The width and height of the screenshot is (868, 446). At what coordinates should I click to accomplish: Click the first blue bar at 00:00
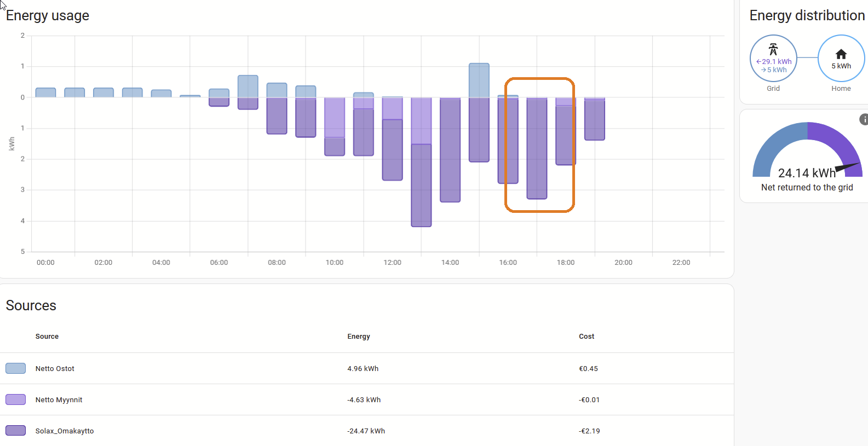[45, 92]
